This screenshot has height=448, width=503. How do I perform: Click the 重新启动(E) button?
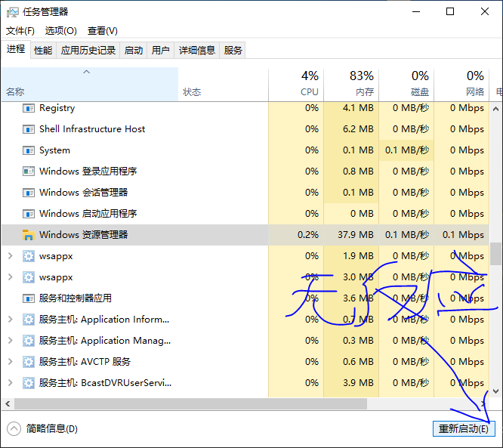click(464, 429)
